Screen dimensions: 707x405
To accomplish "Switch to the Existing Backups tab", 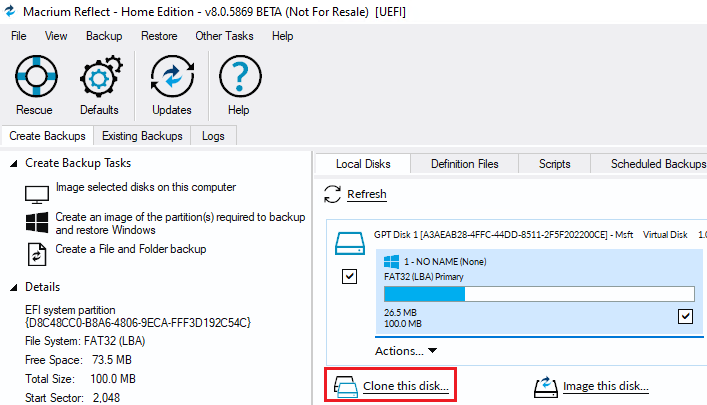I will [142, 136].
